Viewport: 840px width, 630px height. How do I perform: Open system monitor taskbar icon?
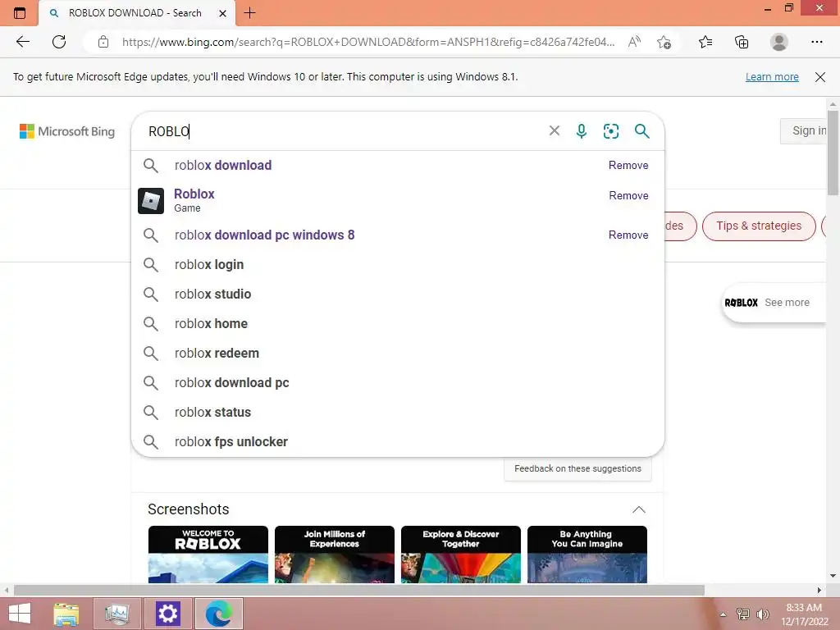(116, 614)
